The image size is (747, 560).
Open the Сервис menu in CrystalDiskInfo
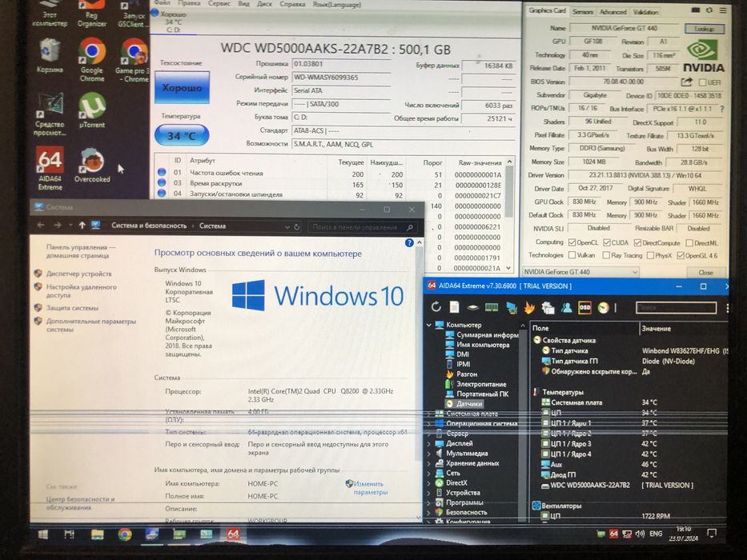[x=219, y=4]
